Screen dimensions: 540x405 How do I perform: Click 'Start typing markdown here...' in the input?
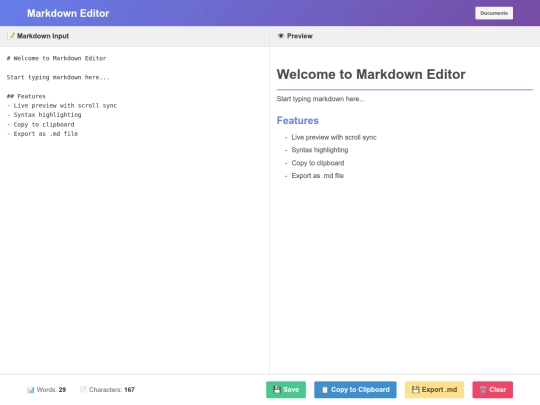58,77
